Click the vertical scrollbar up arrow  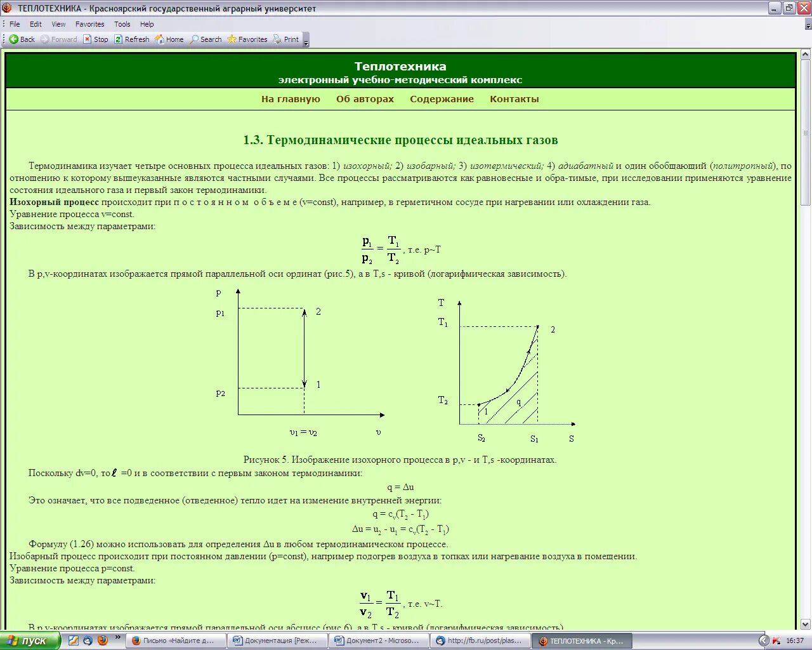click(x=806, y=55)
